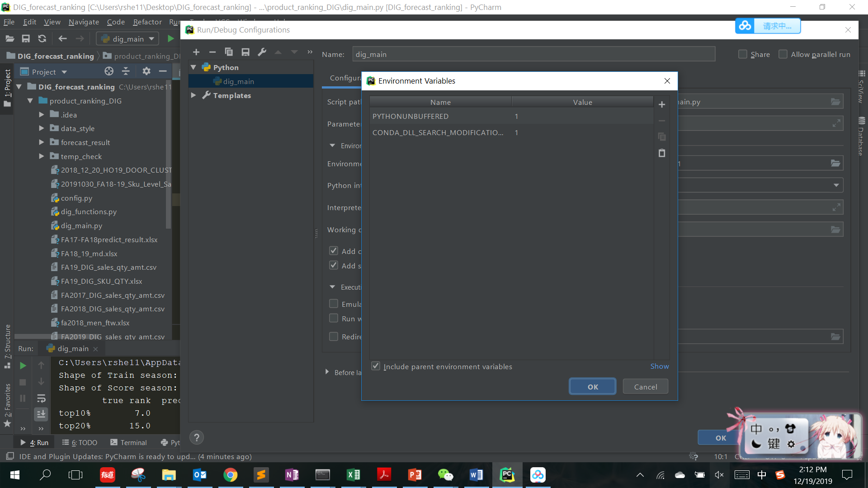
Task: Enable Share checkbox
Action: (743, 54)
